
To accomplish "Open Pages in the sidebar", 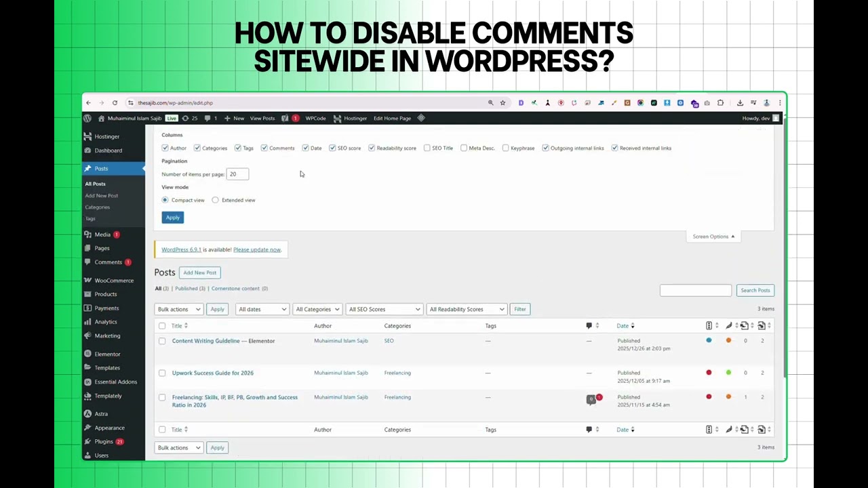I will click(x=102, y=248).
